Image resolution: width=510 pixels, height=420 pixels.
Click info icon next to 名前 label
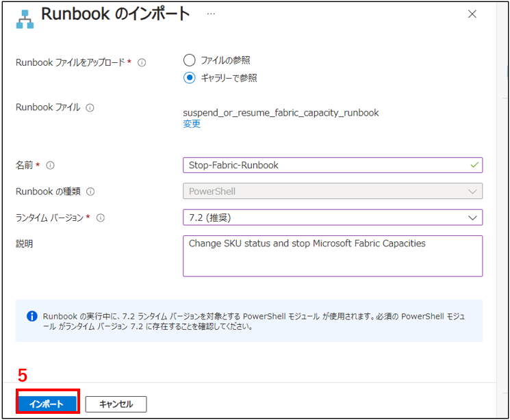coord(50,166)
